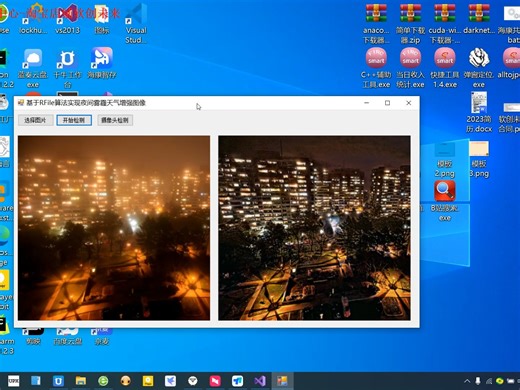
Task: Click the app icon in the window title bar
Action: tap(21, 103)
